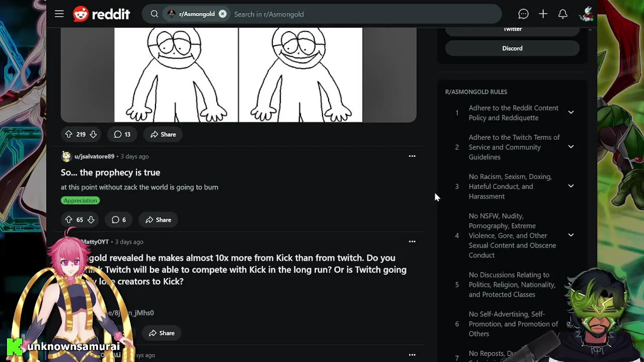Screen dimensions: 644x362
Task: Open options for the bottom partially visible post
Action: coord(412,355)
